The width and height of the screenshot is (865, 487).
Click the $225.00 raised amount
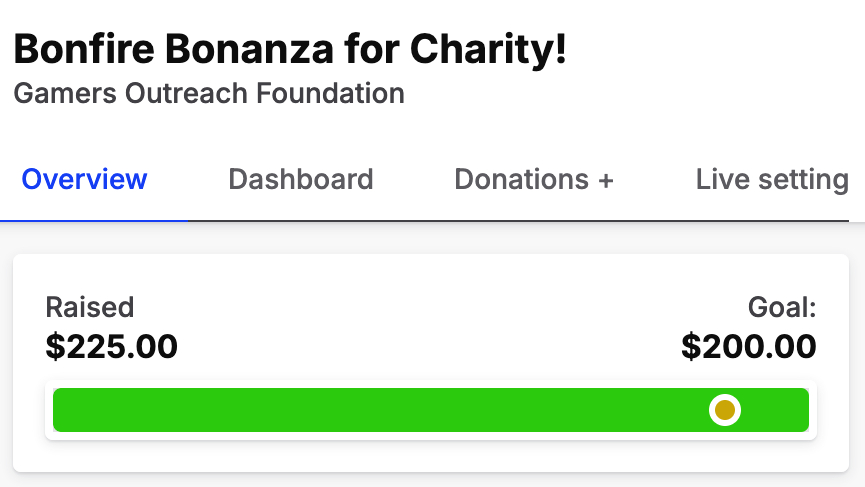coord(112,347)
